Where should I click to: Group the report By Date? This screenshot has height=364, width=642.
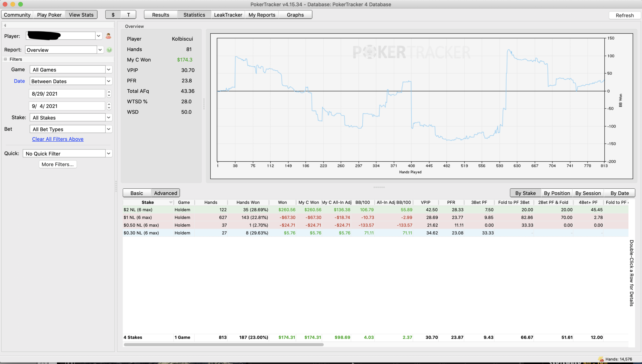click(x=619, y=193)
